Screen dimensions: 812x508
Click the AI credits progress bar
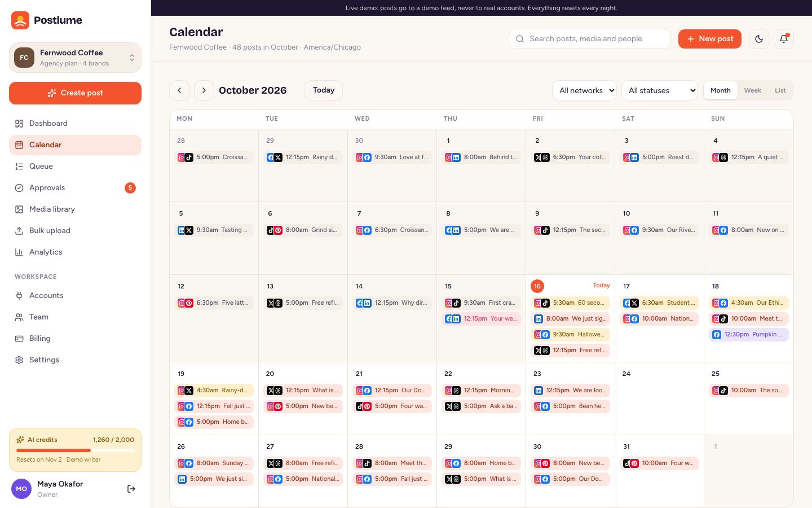(75, 450)
